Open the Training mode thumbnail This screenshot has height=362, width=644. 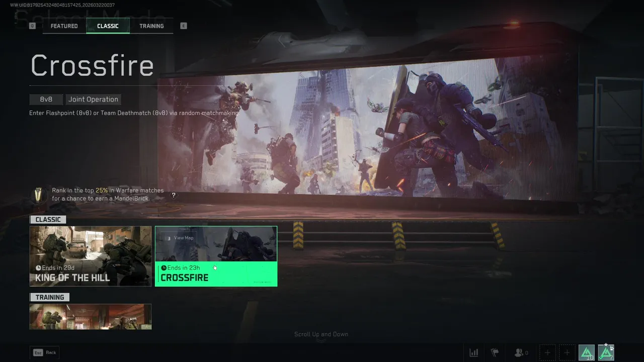[91, 317]
